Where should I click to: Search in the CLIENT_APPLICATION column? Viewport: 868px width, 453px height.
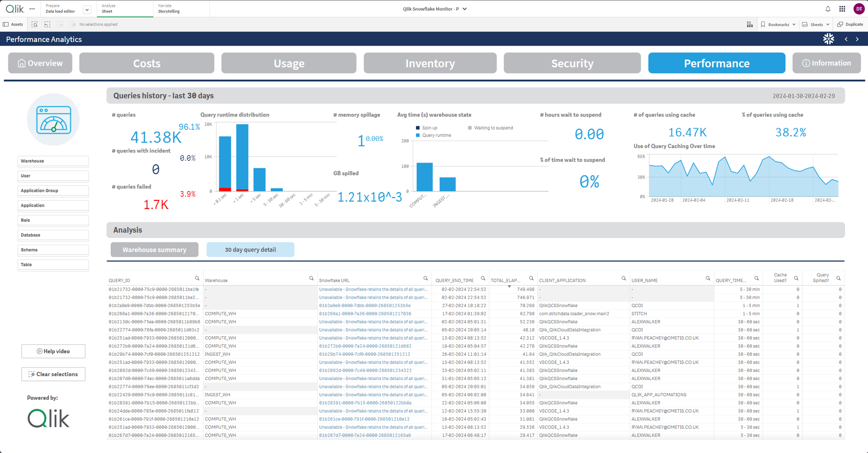(624, 278)
